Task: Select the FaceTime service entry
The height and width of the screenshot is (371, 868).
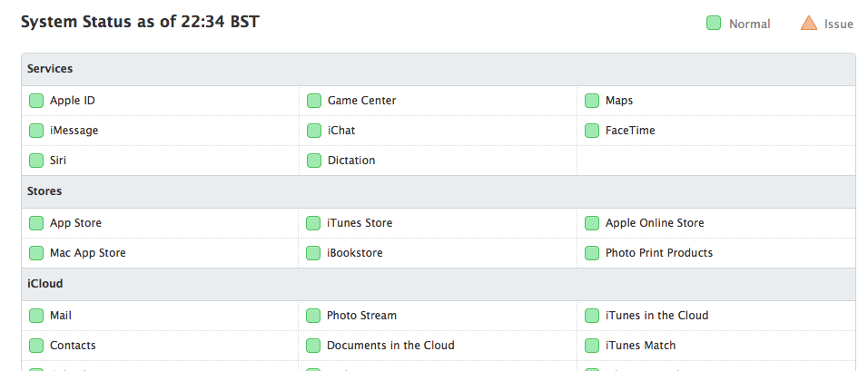Action: [x=630, y=131]
